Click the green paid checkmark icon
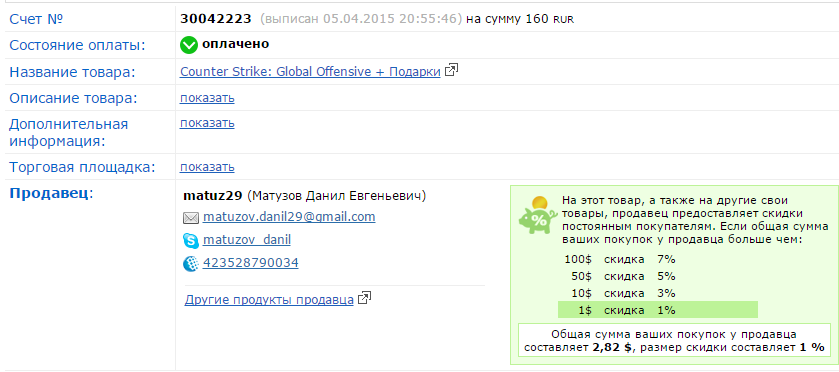Image resolution: width=839 pixels, height=372 pixels. [x=189, y=45]
